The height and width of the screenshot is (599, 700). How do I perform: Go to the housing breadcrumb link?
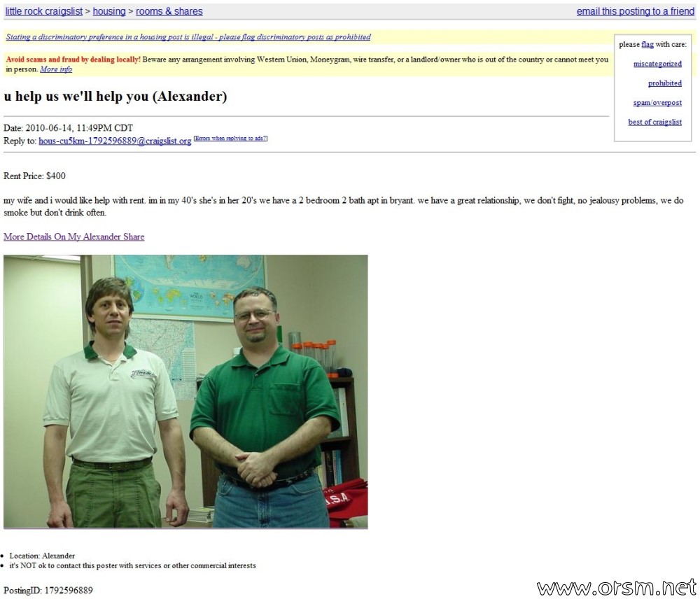point(109,11)
